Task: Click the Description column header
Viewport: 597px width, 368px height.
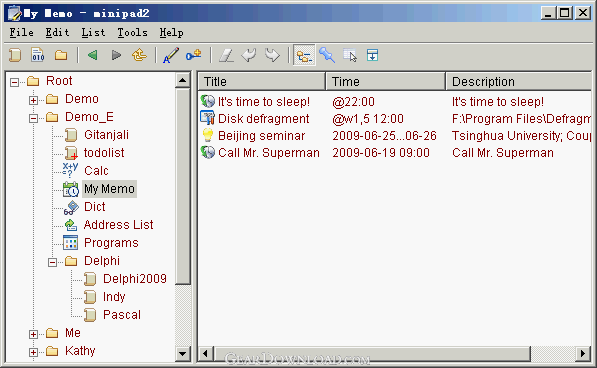Action: pyautogui.click(x=519, y=81)
